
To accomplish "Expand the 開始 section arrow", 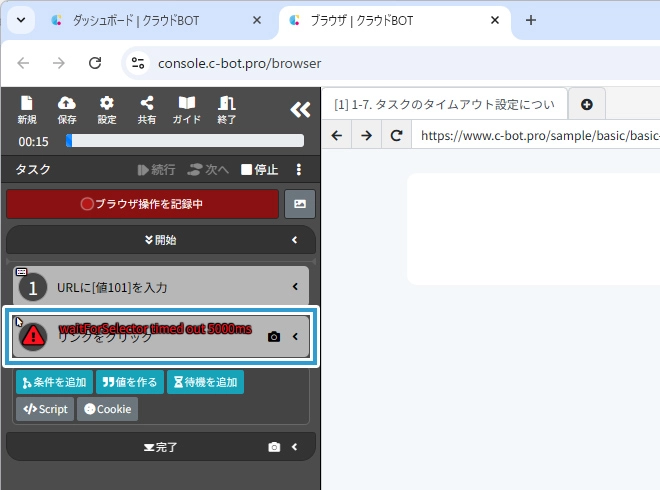I will click(x=295, y=240).
